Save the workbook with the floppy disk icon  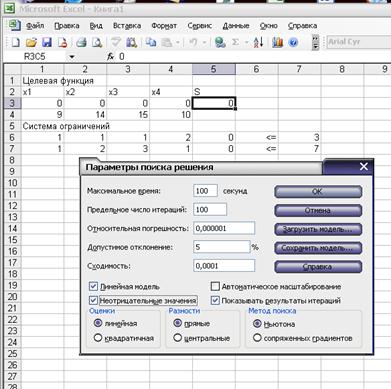[x=47, y=42]
